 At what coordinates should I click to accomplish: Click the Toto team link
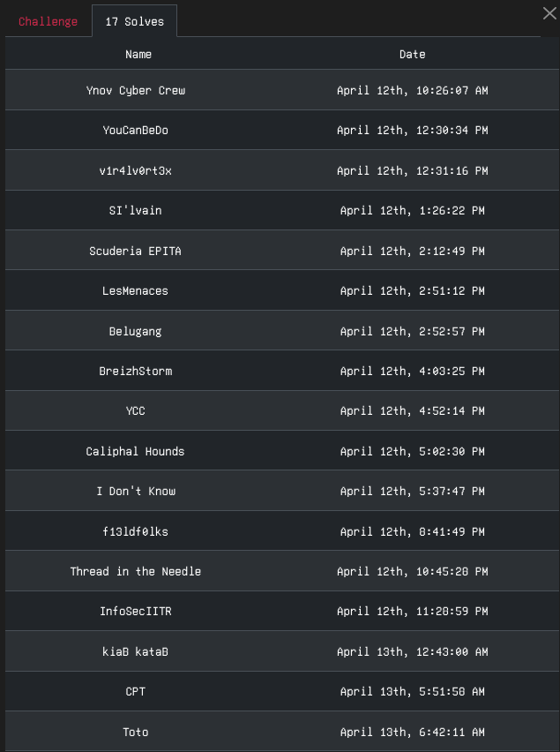pyautogui.click(x=136, y=733)
